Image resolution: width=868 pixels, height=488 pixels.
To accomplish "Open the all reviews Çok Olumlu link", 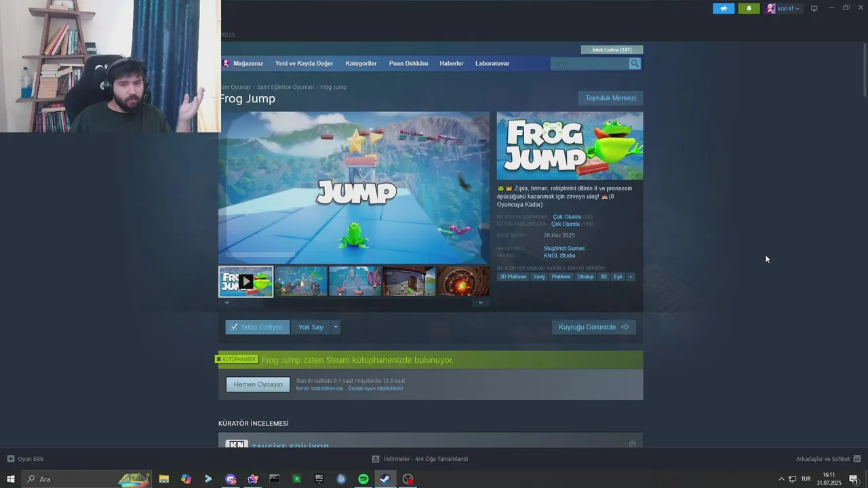I will (566, 224).
